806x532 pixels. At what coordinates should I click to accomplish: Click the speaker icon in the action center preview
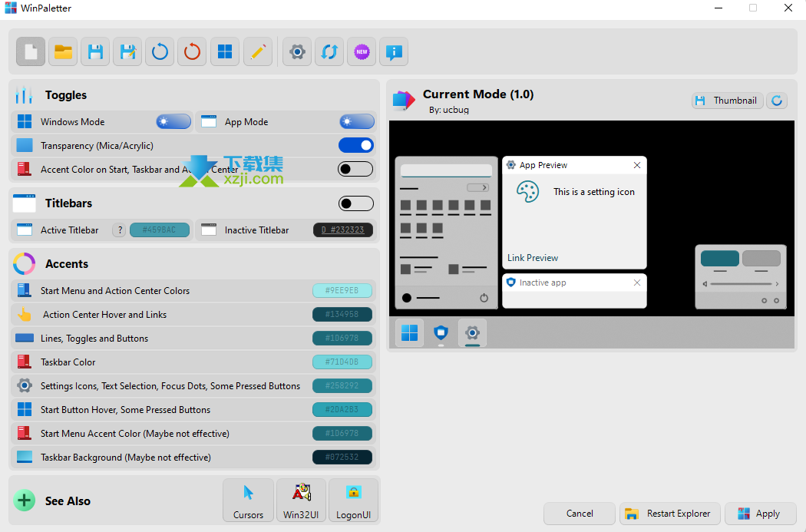pyautogui.click(x=705, y=284)
